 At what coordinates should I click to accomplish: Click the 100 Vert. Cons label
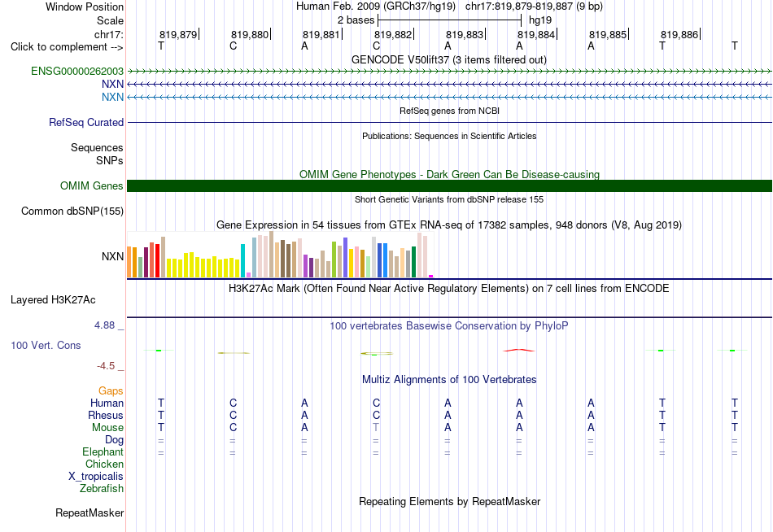[46, 345]
